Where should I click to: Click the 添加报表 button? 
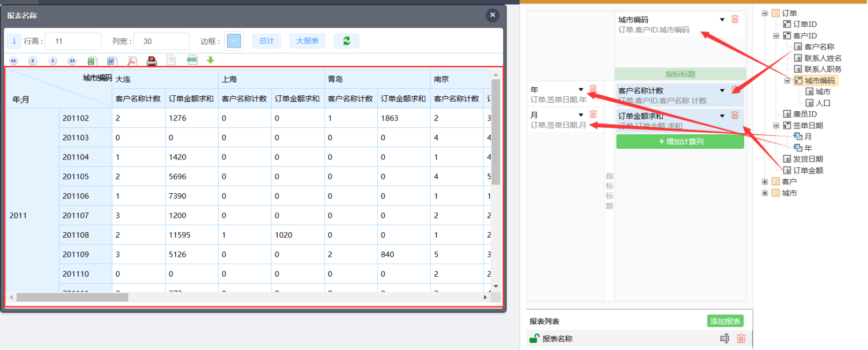click(x=725, y=321)
